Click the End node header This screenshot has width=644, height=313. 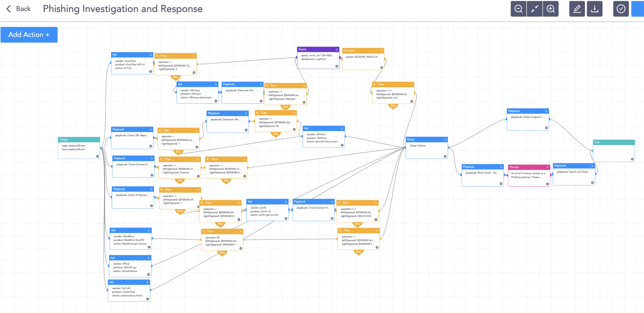[613, 142]
